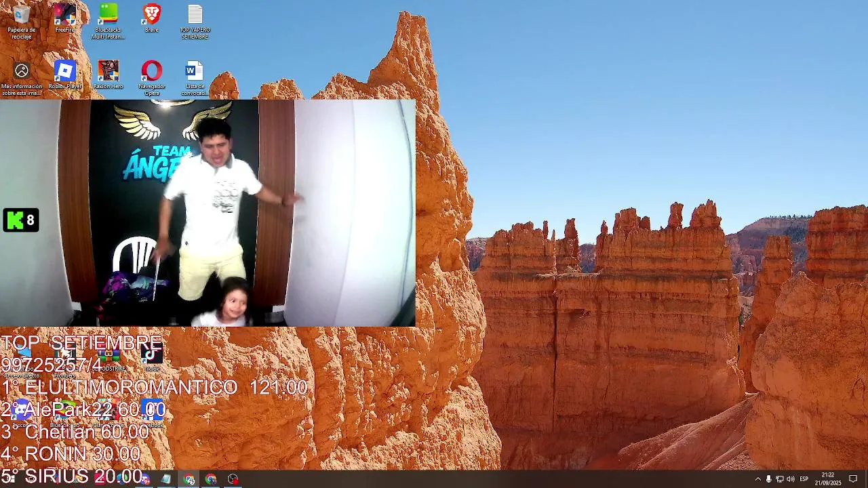868x488 pixels.
Task: Click the Kick badge showing 8
Action: tap(21, 220)
